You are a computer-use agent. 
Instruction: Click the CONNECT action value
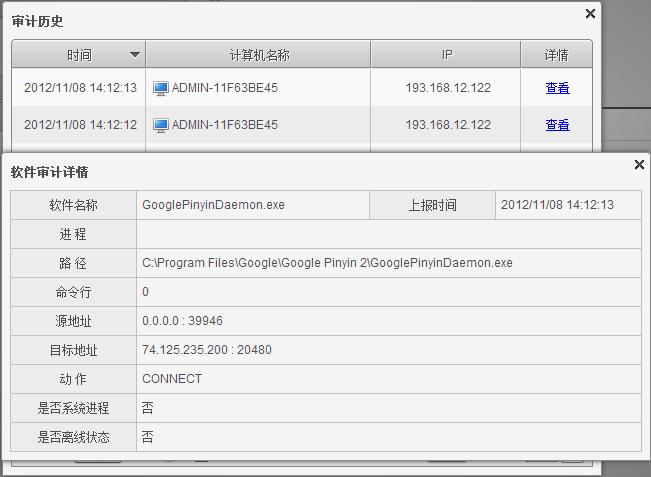point(172,379)
